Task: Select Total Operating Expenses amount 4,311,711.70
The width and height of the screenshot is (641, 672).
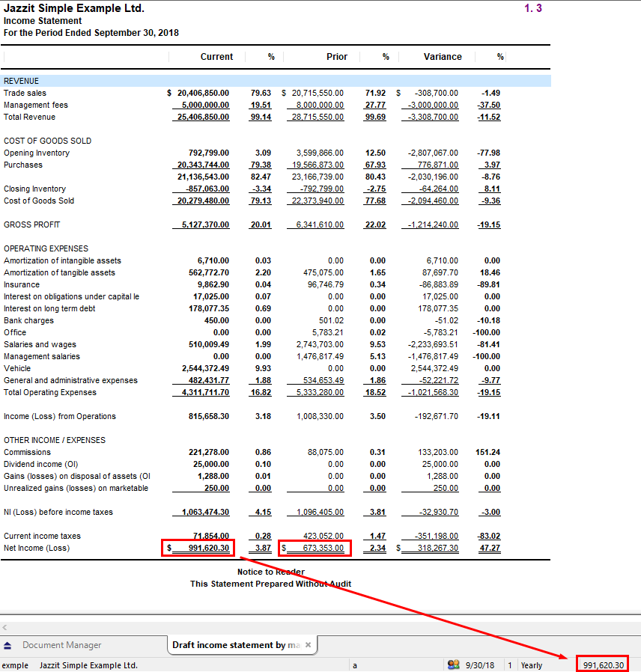Action: [205, 393]
